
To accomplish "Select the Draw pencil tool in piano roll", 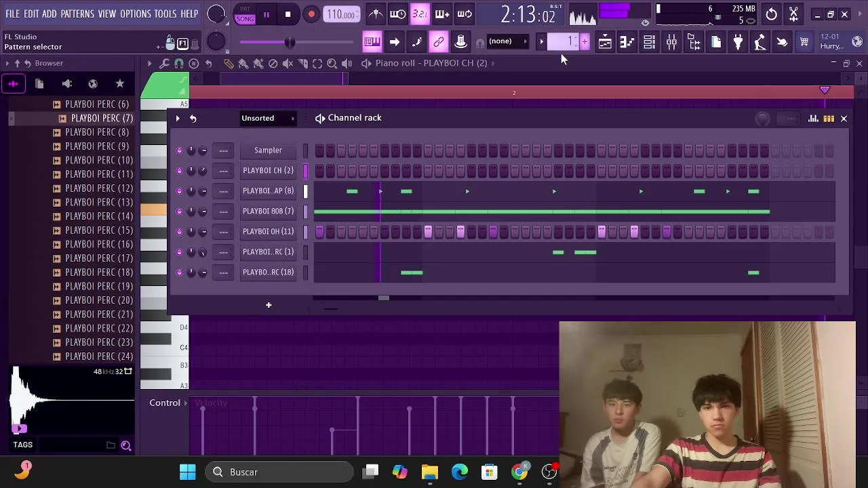I will point(229,63).
